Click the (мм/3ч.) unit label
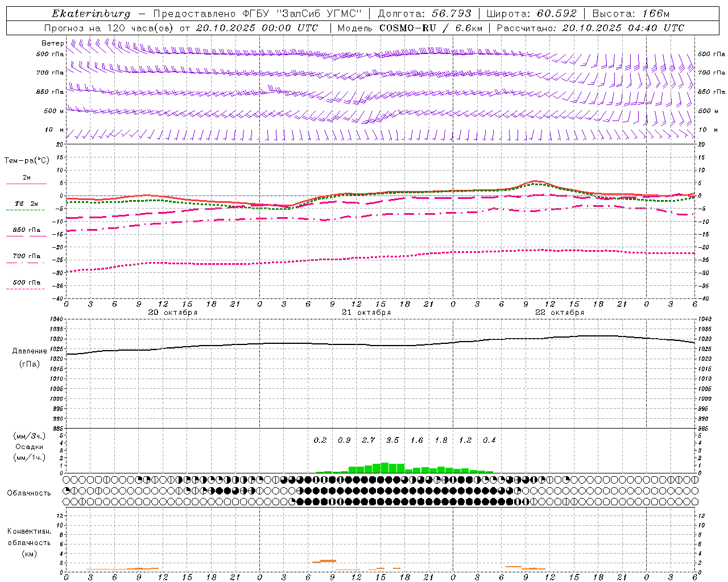The image size is (728, 582). click(29, 436)
